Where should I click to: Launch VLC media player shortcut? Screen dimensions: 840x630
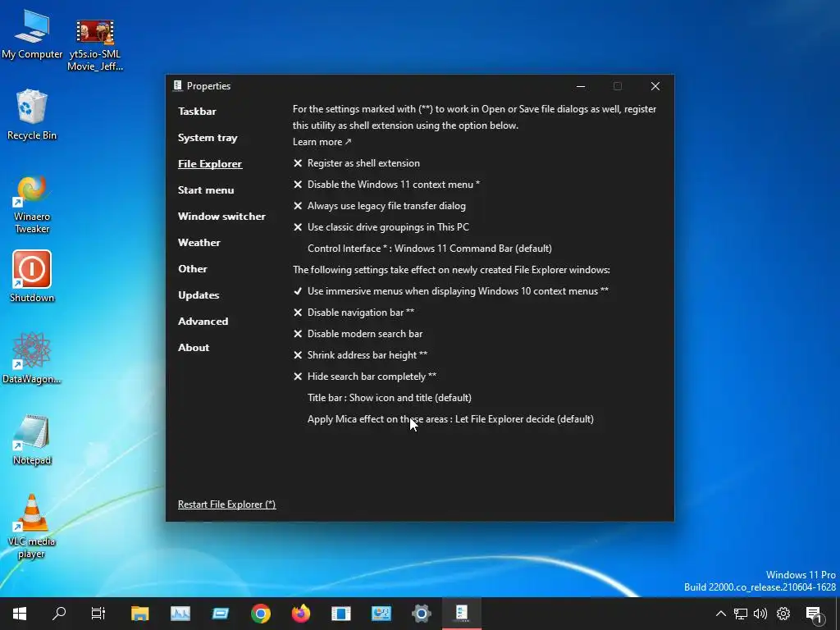[32, 526]
